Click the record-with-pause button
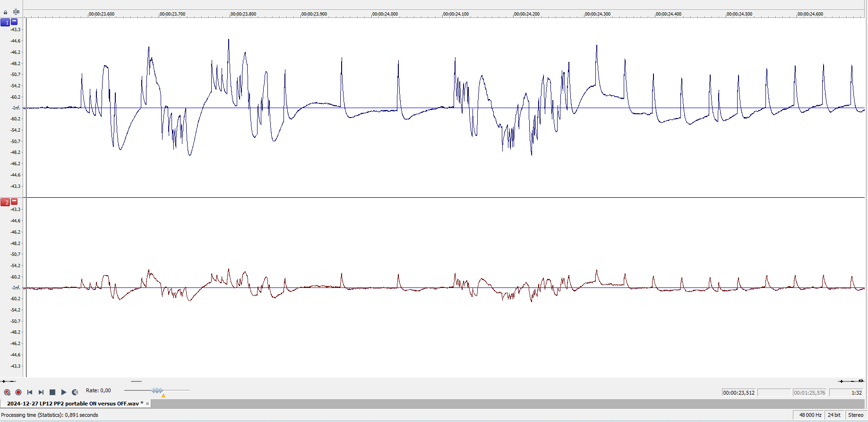 [7, 392]
